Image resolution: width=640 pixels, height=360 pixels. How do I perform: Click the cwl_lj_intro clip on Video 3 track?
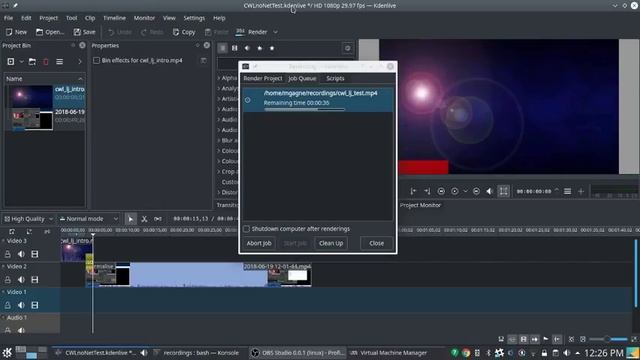point(77,249)
